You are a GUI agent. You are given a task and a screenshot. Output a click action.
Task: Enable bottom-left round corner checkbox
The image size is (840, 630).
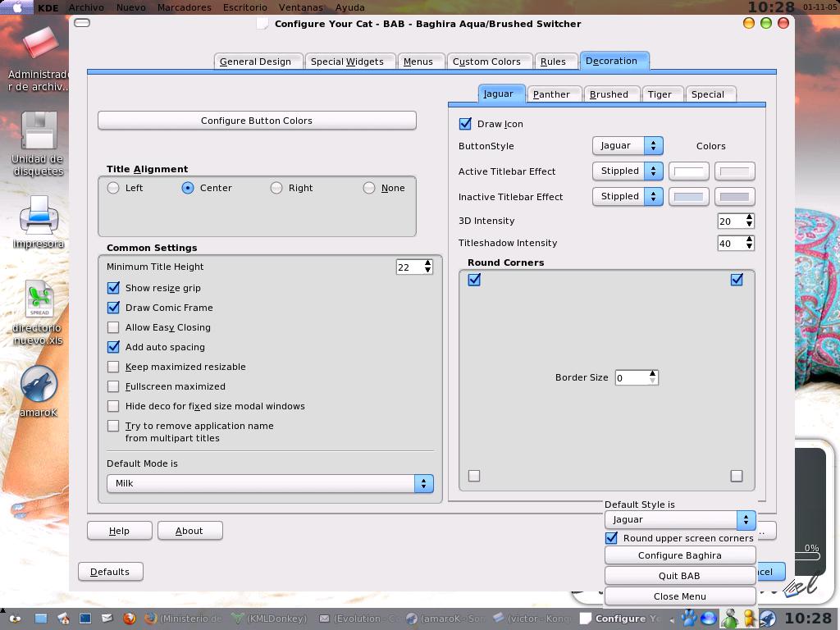pyautogui.click(x=474, y=476)
